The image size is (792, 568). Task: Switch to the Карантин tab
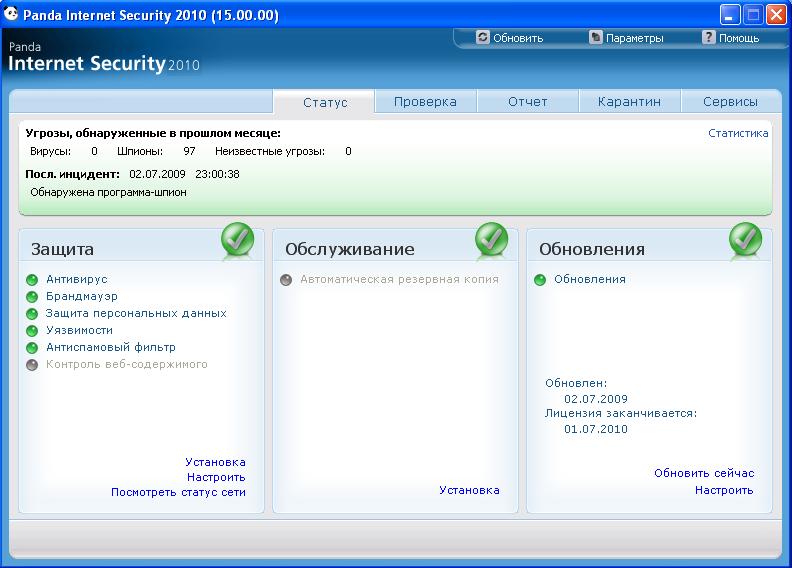click(629, 101)
